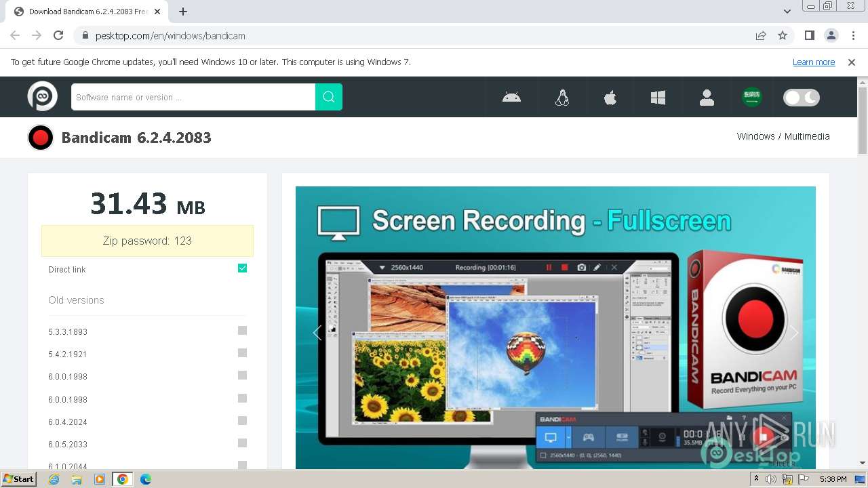The image size is (868, 488).
Task: Open Chrome profile avatar
Action: [831, 35]
